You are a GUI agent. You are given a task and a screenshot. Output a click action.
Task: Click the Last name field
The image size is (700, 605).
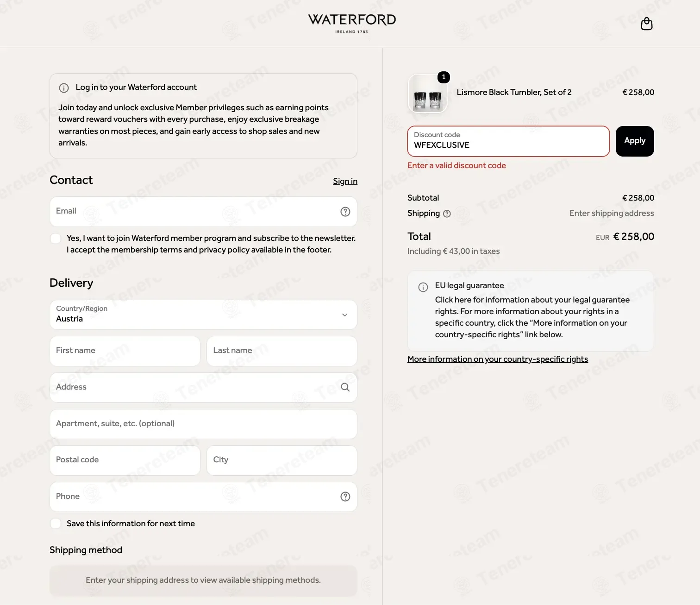[x=282, y=351]
